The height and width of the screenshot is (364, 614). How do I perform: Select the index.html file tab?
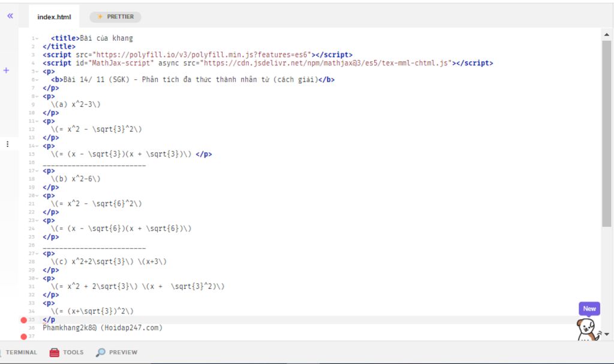click(54, 17)
